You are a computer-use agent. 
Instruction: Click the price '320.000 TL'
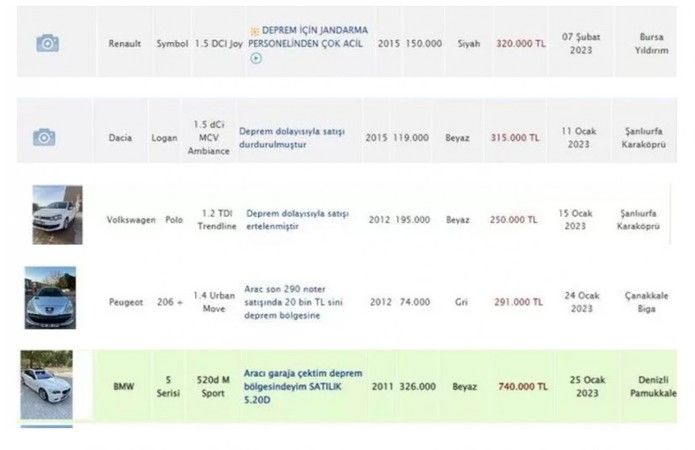(x=520, y=43)
